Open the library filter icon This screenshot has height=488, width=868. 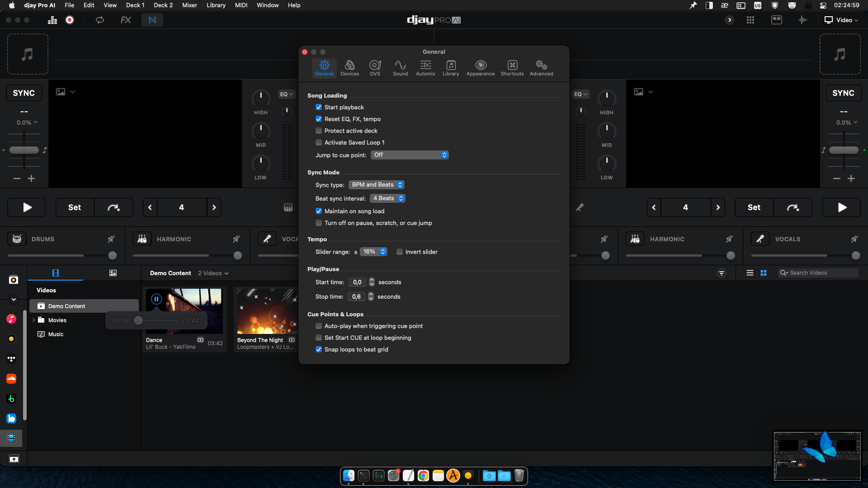[722, 273]
